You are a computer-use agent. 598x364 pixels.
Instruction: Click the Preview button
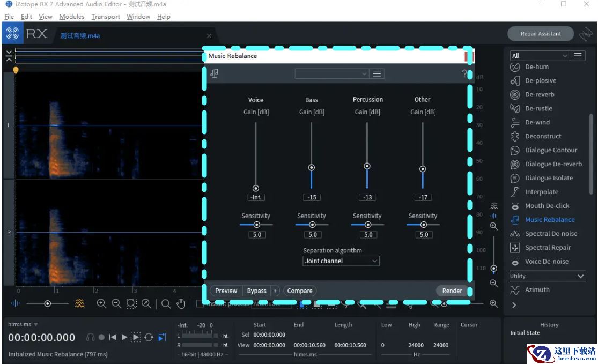[x=226, y=291]
